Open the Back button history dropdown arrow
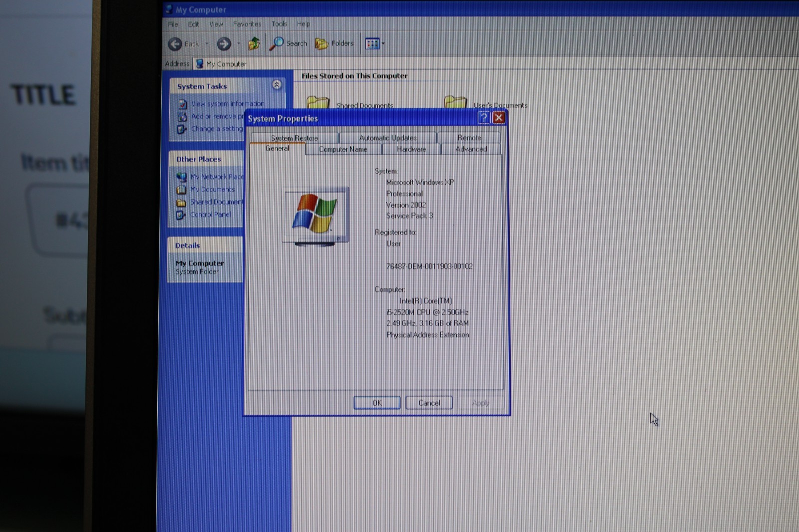This screenshot has width=799, height=532. pyautogui.click(x=207, y=44)
